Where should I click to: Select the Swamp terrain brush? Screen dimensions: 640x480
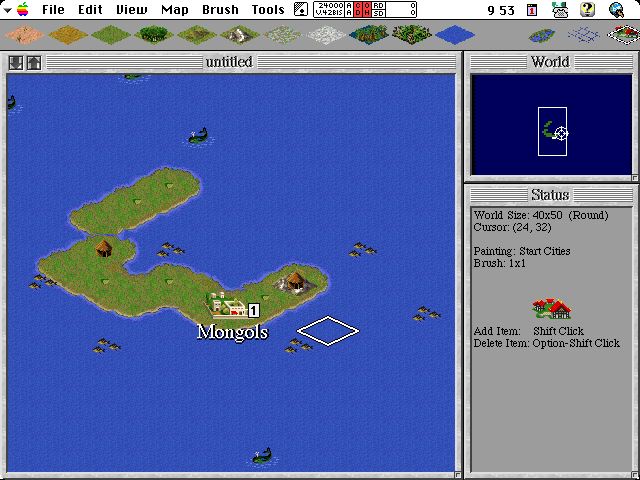tap(369, 34)
